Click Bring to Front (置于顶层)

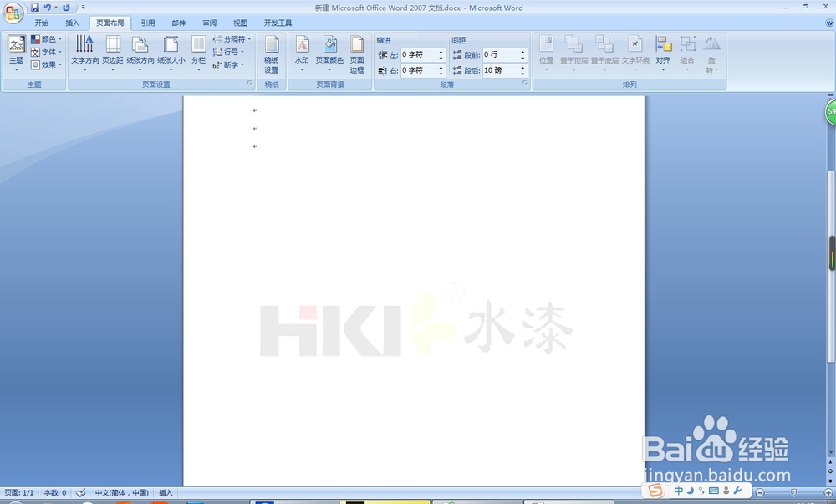click(x=573, y=53)
